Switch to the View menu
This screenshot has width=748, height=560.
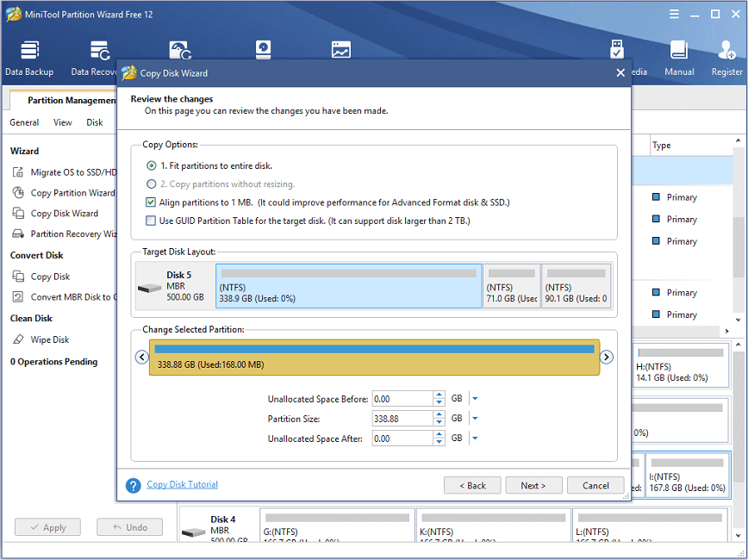click(x=61, y=122)
